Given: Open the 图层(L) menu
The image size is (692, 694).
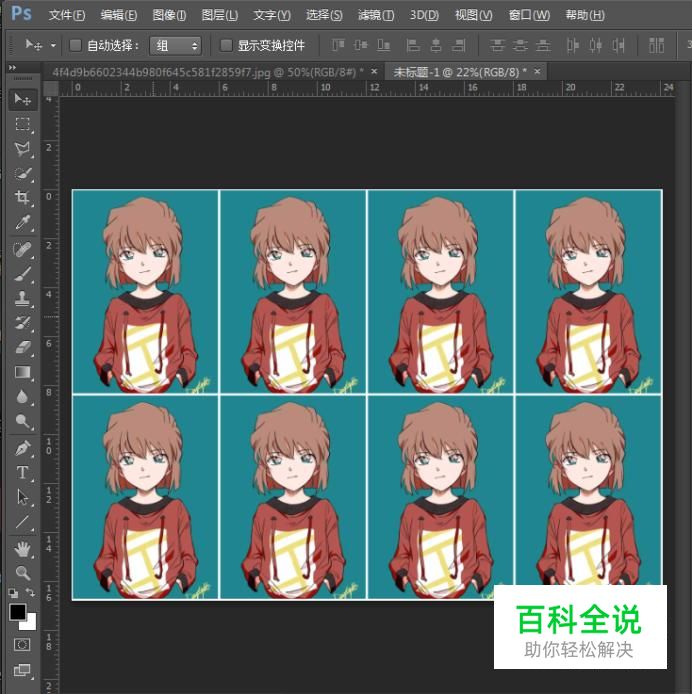Looking at the screenshot, I should [220, 15].
